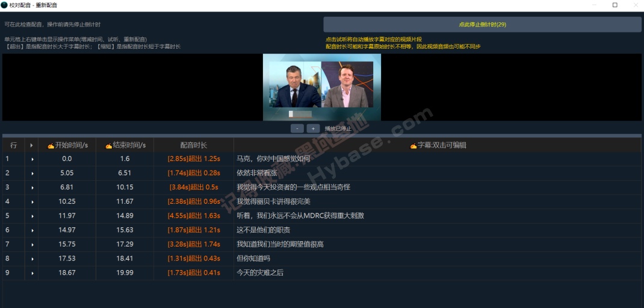This screenshot has height=308, width=644.
Task: Select start time cell 11.97
Action: (x=67, y=216)
